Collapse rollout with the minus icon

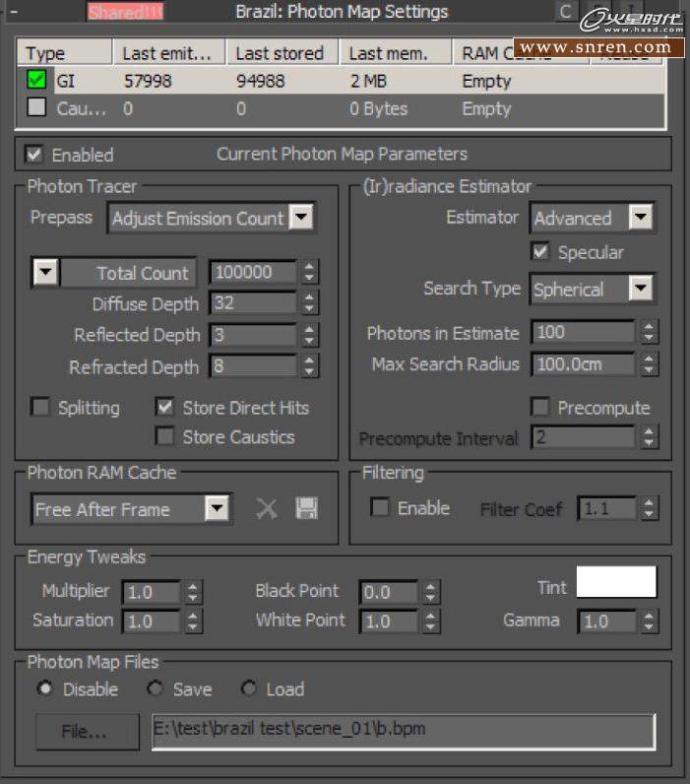[x=14, y=12]
